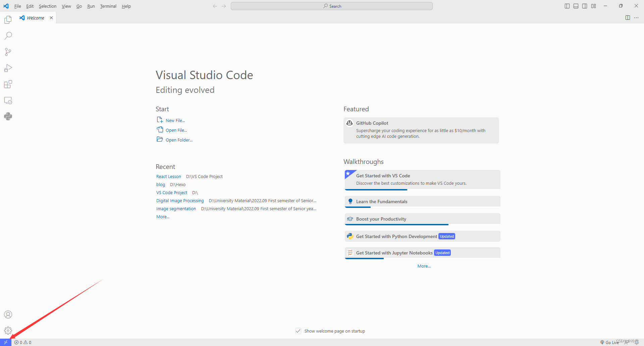The height and width of the screenshot is (346, 644).
Task: Open the Extensions view
Action: coord(8,84)
